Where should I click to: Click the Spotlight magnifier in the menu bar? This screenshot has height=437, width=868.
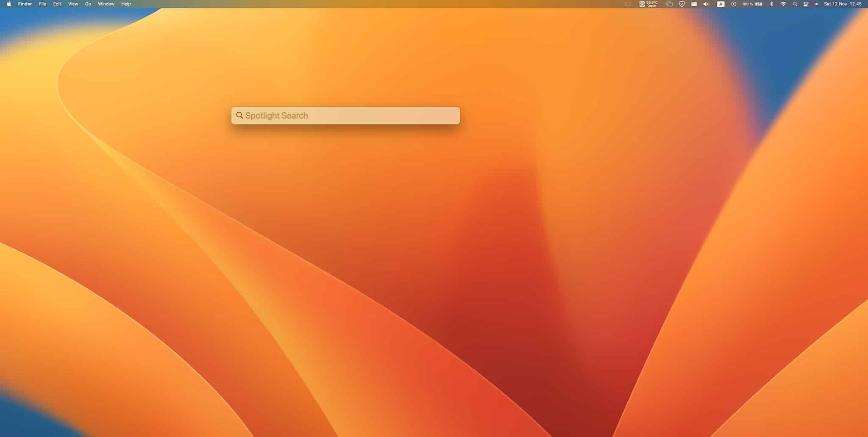coord(795,4)
